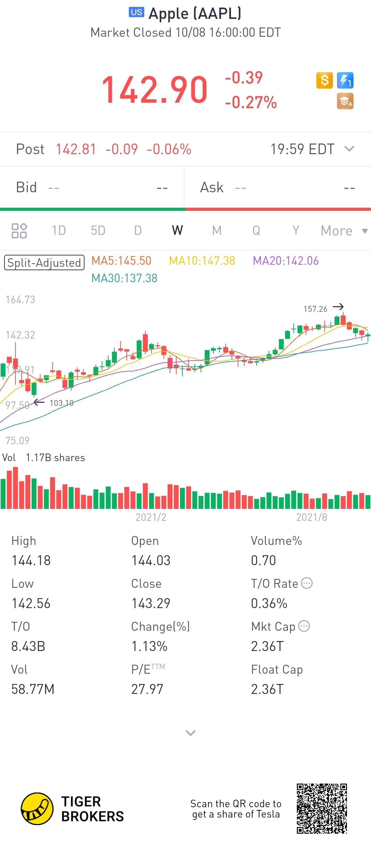Tap the T/O Rate value 0.36%
Image resolution: width=371 pixels, height=868 pixels.
pyautogui.click(x=269, y=604)
